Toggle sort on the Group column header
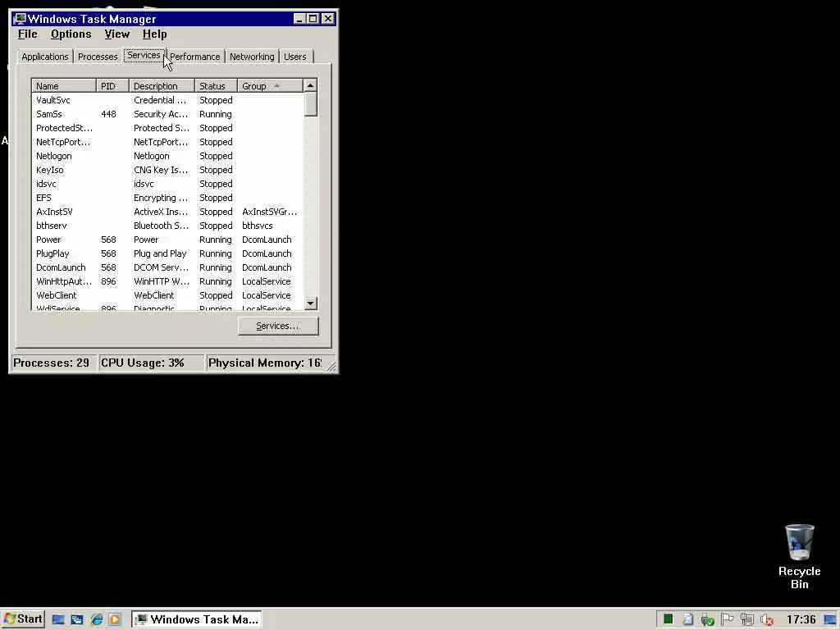The width and height of the screenshot is (840, 630). 270,85
